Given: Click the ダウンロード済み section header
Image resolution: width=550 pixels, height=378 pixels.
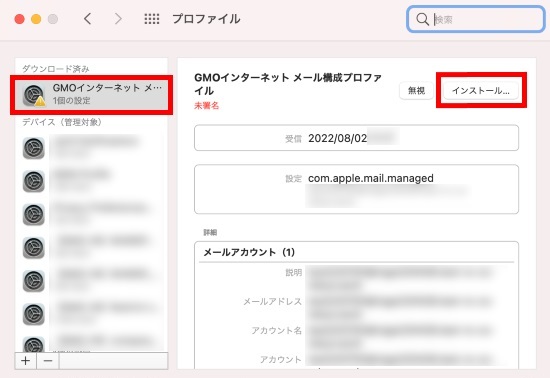Looking at the screenshot, I should pos(56,69).
